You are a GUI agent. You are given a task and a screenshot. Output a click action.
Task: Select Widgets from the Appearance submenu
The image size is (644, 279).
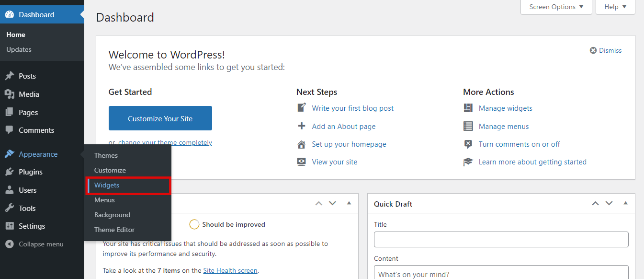(x=106, y=185)
